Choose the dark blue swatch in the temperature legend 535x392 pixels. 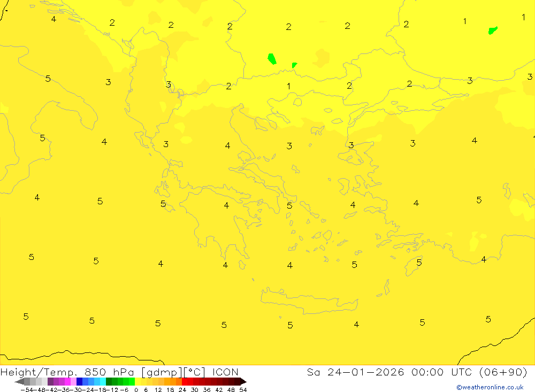[x=79, y=381]
